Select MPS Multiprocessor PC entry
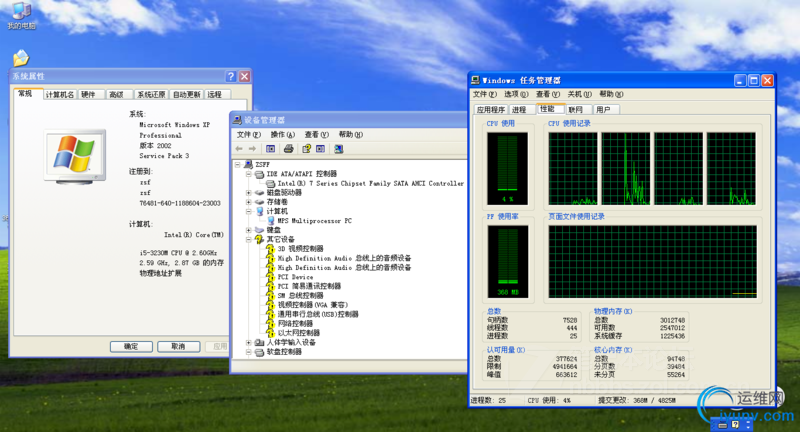 (x=314, y=221)
